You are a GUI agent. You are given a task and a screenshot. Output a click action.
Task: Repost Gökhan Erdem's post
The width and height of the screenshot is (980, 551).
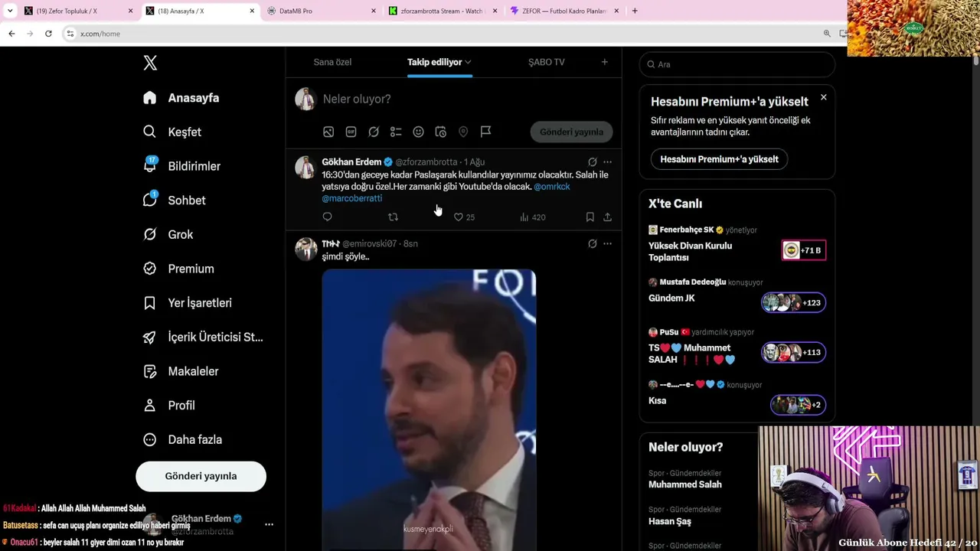pos(393,217)
